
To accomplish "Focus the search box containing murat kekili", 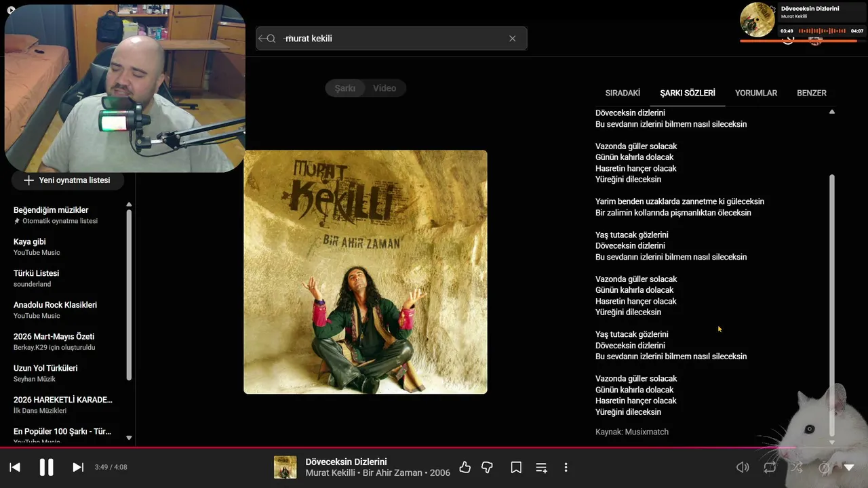I will [x=391, y=39].
